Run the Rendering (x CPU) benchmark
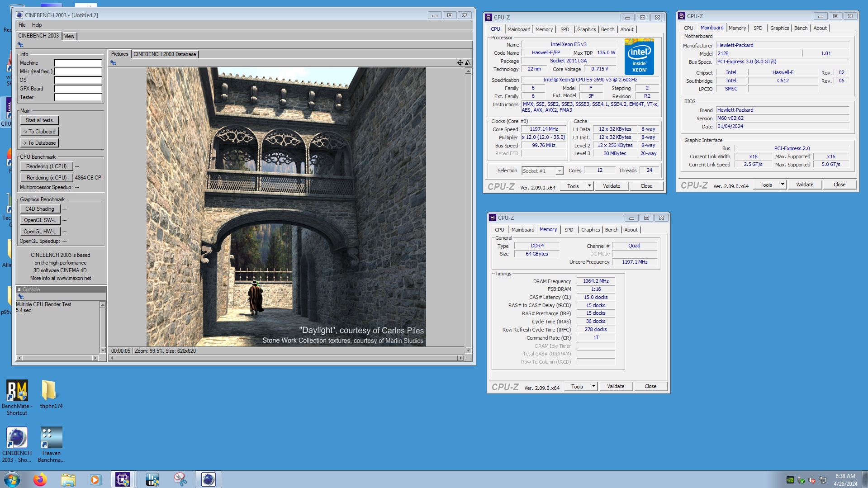This screenshot has height=488, width=868. [47, 178]
